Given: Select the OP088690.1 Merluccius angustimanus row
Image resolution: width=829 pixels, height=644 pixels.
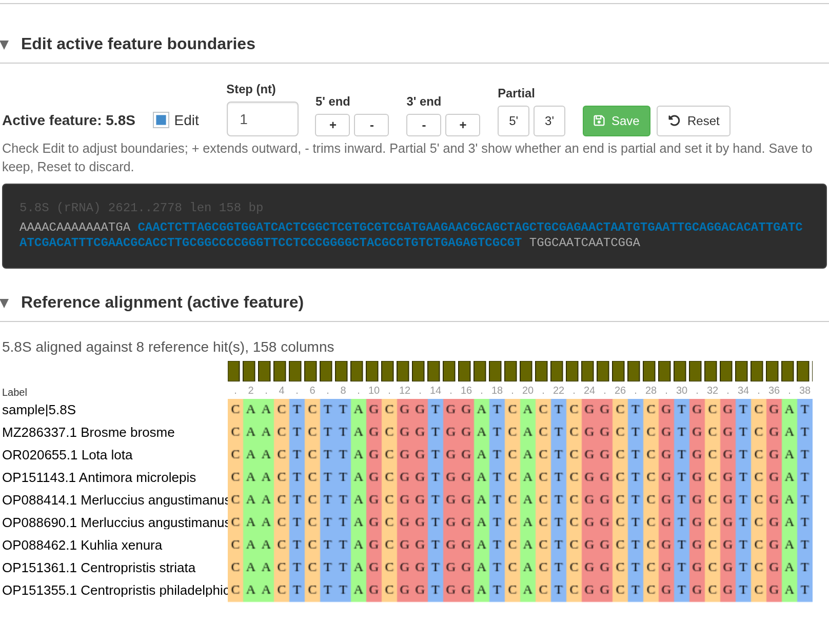Looking at the screenshot, I should 115,522.
